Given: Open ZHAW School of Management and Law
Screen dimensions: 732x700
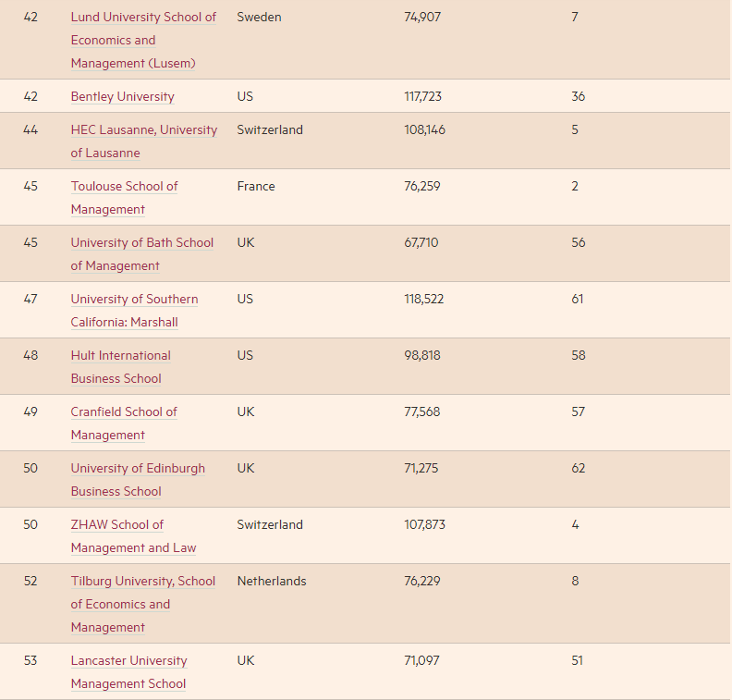Looking at the screenshot, I should 133,537.
